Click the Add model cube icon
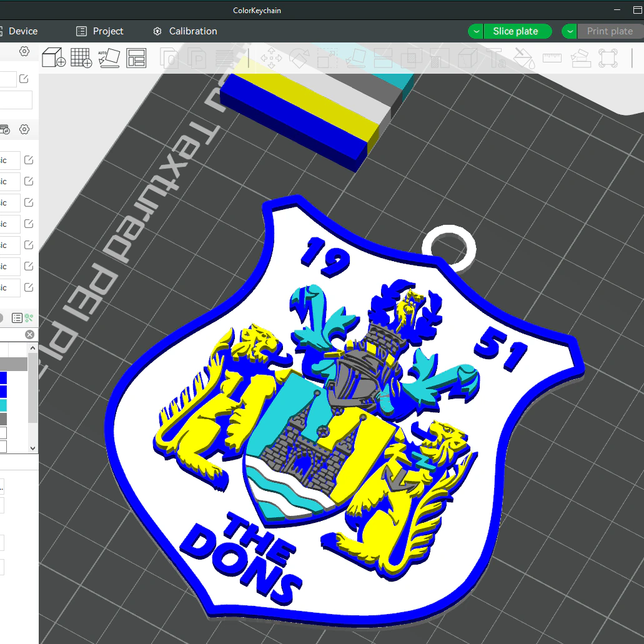Screen dimensions: 644x644 (54, 57)
